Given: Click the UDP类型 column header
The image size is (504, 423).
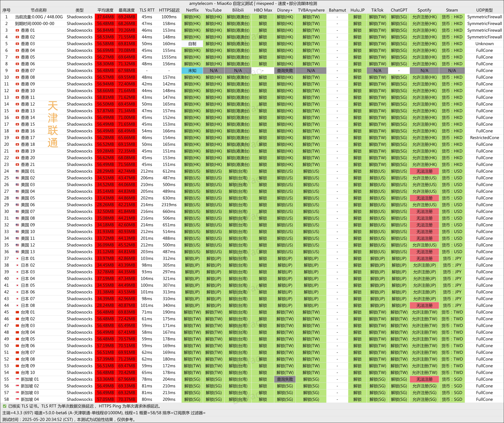Looking at the screenshot, I should [484, 10].
